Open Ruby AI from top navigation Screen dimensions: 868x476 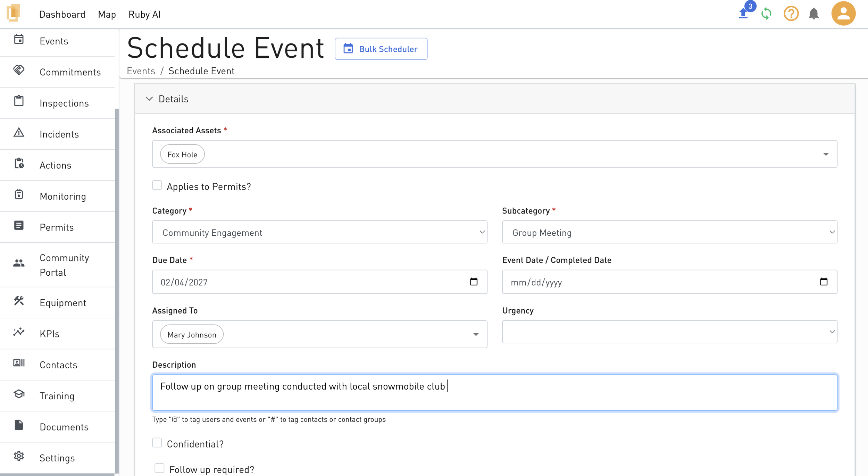tap(144, 15)
